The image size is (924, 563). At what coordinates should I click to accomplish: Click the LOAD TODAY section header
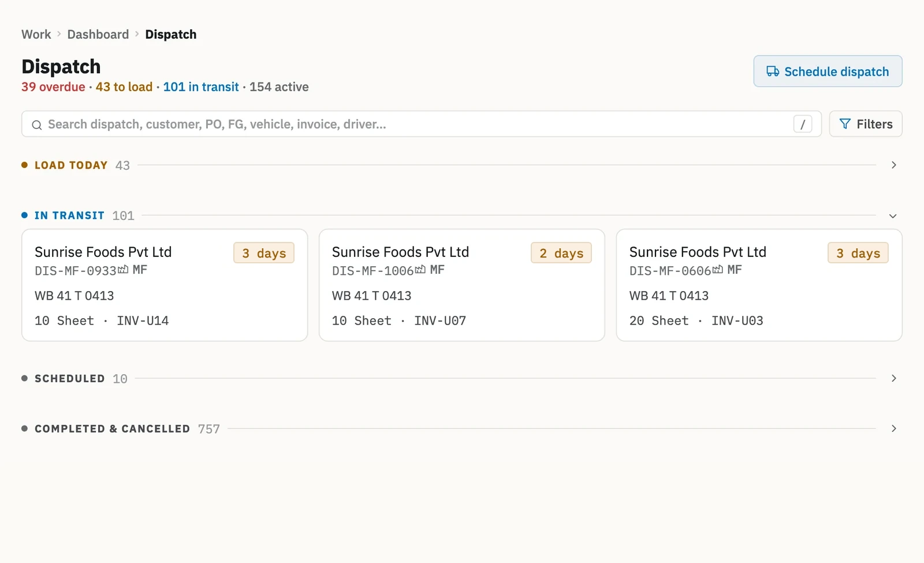click(x=71, y=165)
